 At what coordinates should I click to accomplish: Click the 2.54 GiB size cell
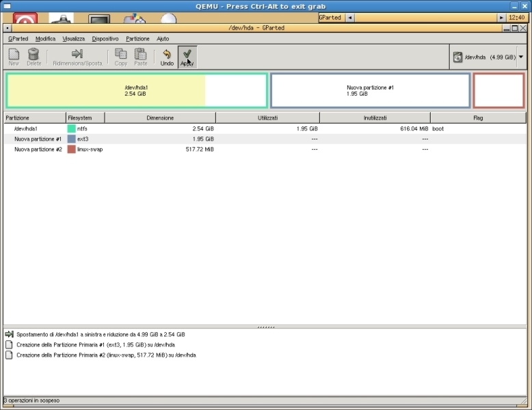(203, 128)
